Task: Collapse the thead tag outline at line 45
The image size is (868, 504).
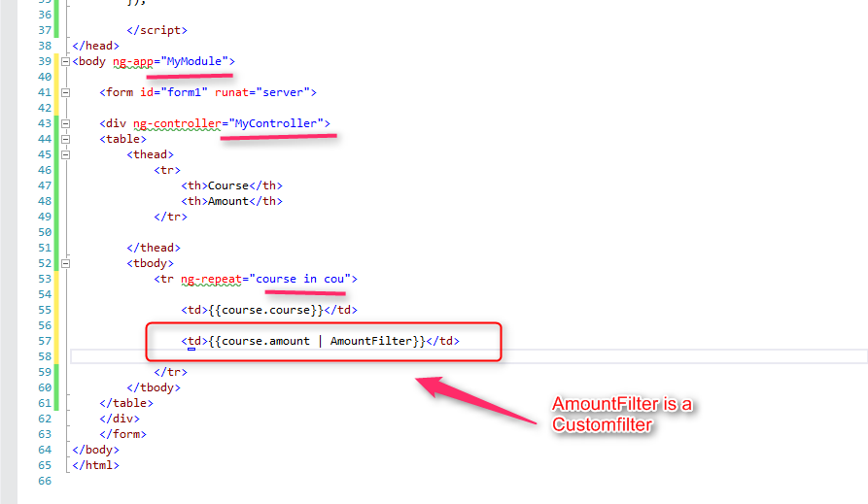Action: pos(65,154)
